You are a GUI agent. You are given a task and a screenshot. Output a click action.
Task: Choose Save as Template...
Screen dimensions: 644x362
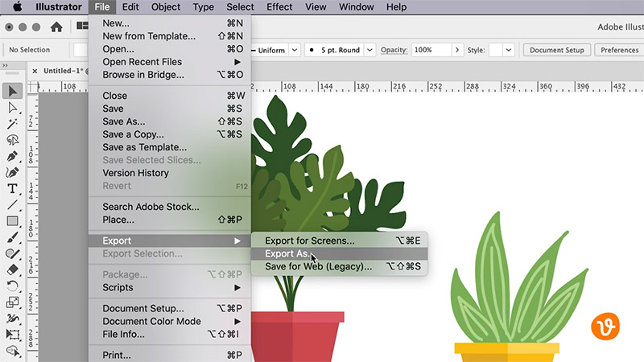[170, 147]
